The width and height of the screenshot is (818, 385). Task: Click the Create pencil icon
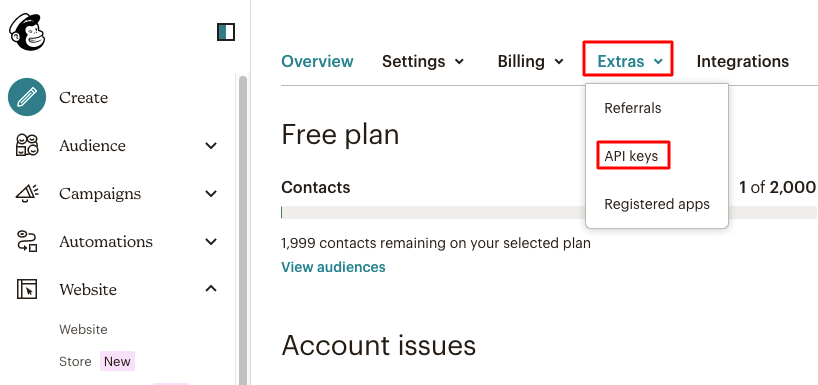[x=27, y=97]
